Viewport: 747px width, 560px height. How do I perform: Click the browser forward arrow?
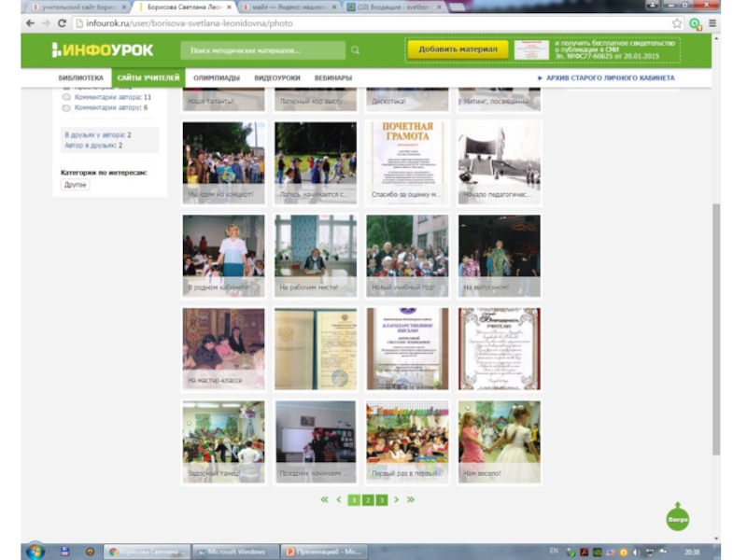click(x=46, y=23)
